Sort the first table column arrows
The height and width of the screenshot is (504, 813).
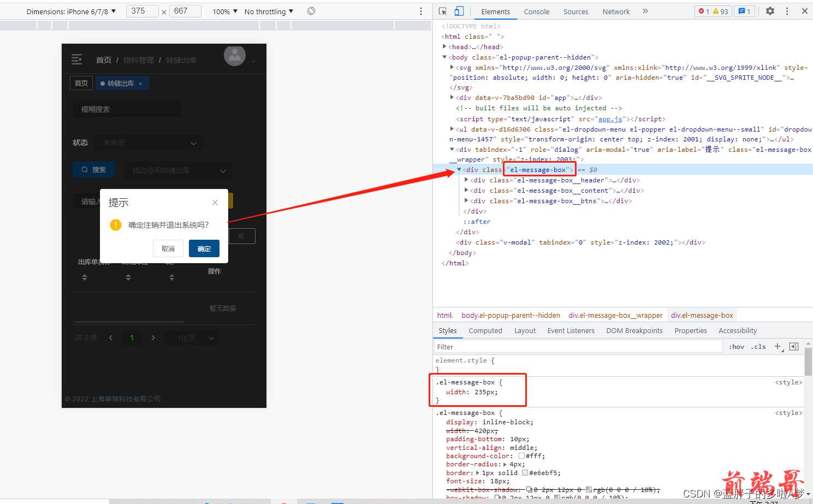pyautogui.click(x=85, y=277)
